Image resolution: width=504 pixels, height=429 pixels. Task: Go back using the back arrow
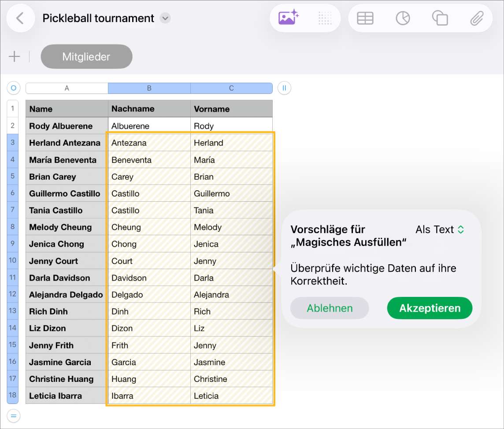coord(20,18)
